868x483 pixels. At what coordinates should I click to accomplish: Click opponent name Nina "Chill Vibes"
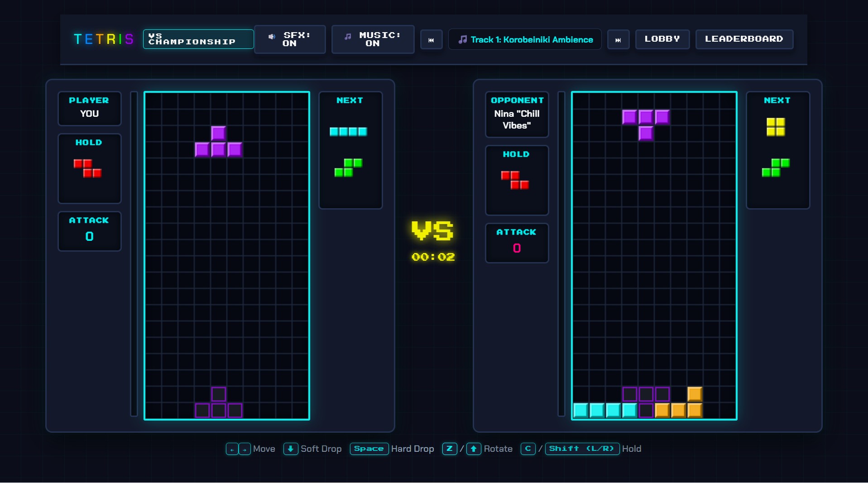point(517,120)
